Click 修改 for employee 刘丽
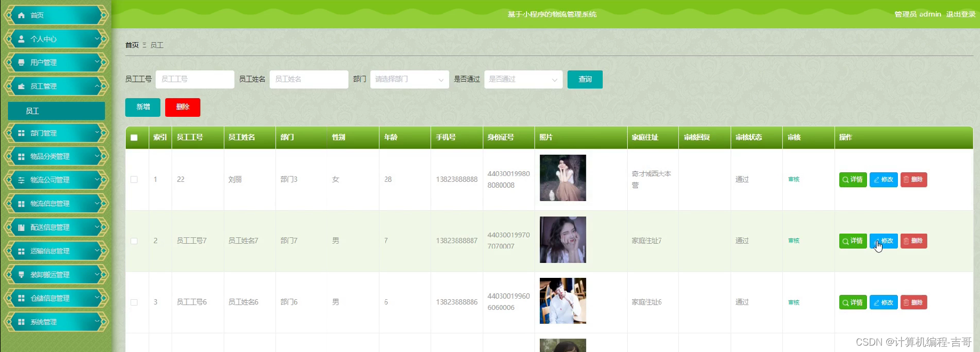This screenshot has width=980, height=352. pyautogui.click(x=884, y=180)
